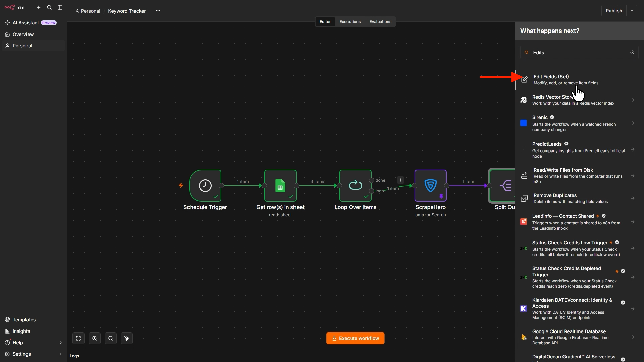
Task: Click the Publish button
Action: pos(614,11)
